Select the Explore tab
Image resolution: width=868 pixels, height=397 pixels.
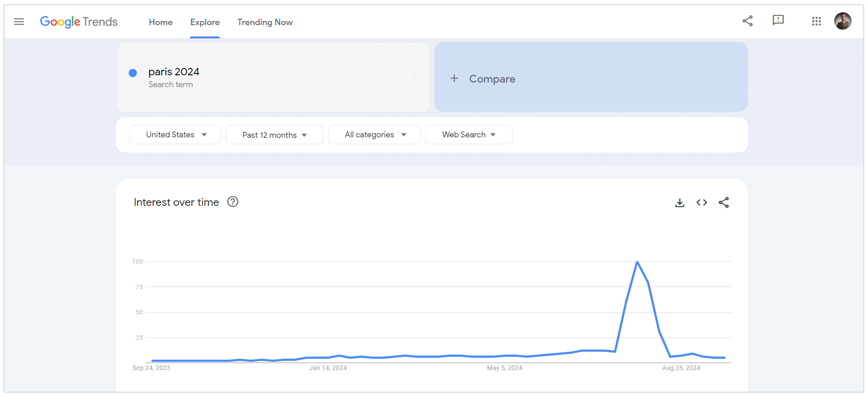pyautogui.click(x=205, y=22)
